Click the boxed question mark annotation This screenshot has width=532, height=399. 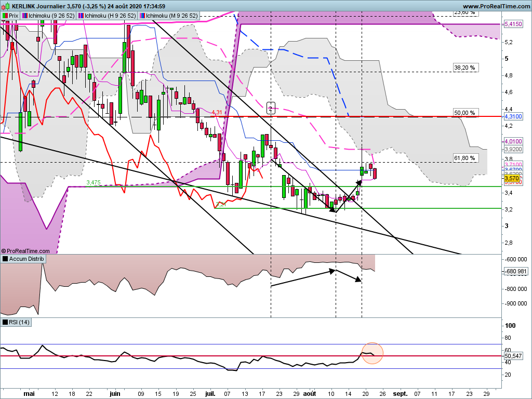point(270,108)
